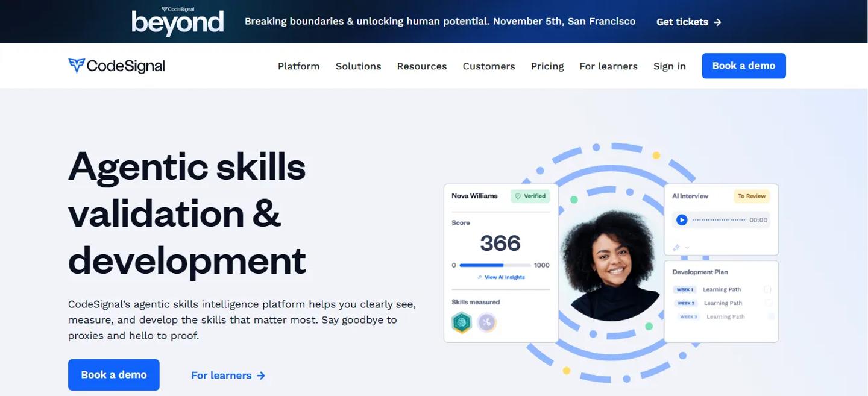Tick the Week 3 Learning Path checkbox
Screen dimensions: 868x396
(771, 317)
